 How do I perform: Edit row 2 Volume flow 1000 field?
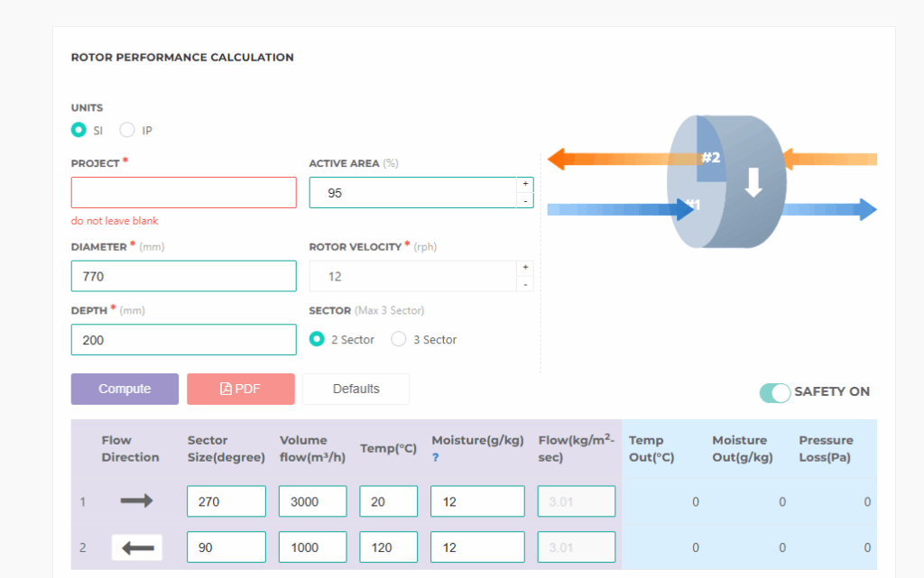pyautogui.click(x=312, y=547)
